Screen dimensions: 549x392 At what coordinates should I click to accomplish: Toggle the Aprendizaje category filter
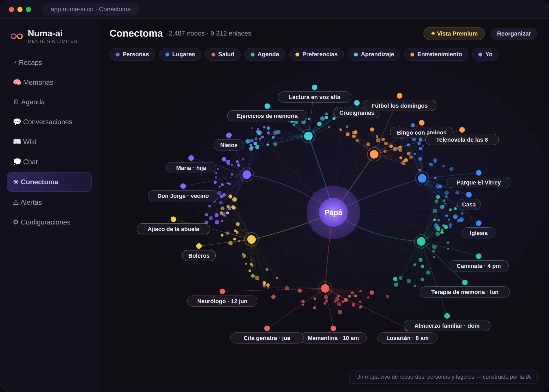click(374, 54)
